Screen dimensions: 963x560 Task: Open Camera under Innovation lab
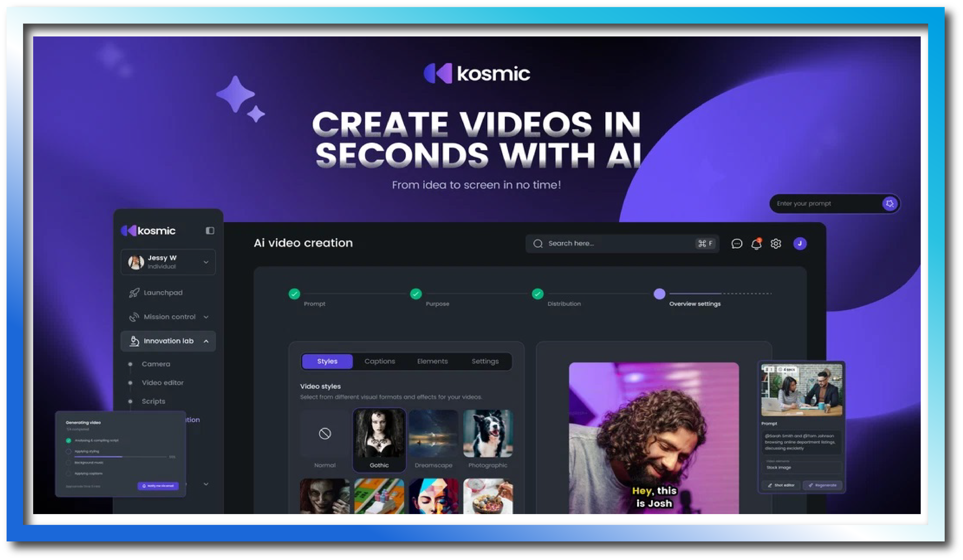pyautogui.click(x=156, y=364)
